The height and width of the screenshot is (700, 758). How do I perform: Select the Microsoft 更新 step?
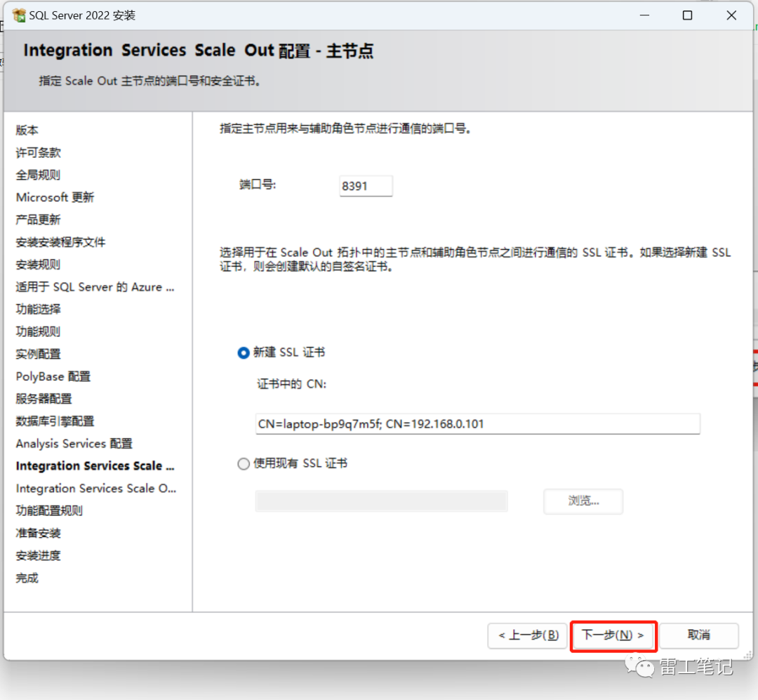coord(55,197)
